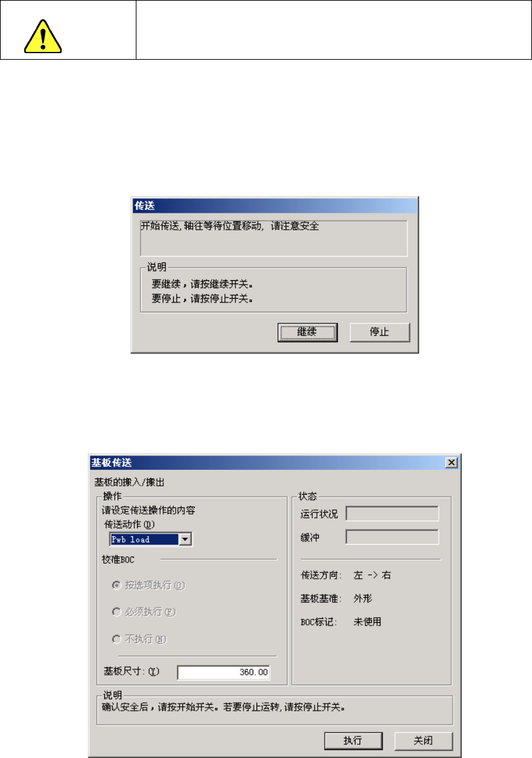Click the 停止 button in 传送 dialog
The width and height of the screenshot is (532, 758).
pos(379,332)
